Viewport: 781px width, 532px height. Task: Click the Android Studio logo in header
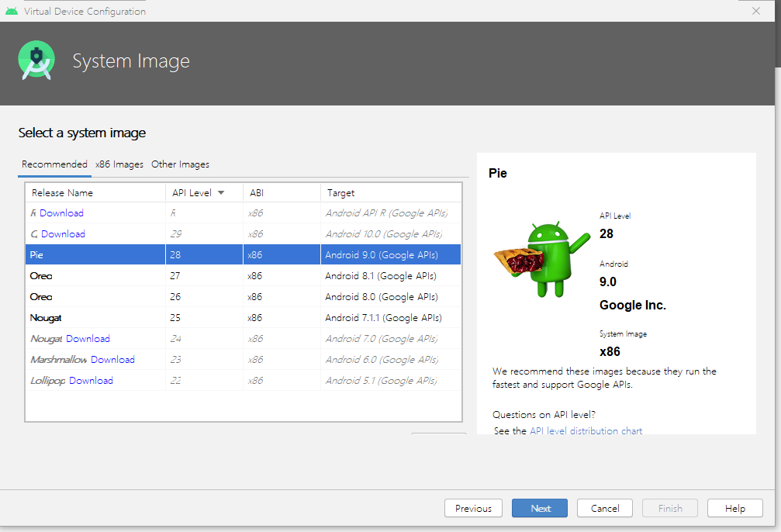[36, 60]
